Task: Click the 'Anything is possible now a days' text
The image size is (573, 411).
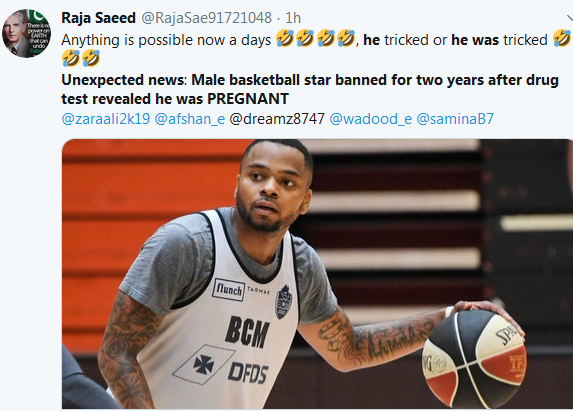Action: pos(166,40)
